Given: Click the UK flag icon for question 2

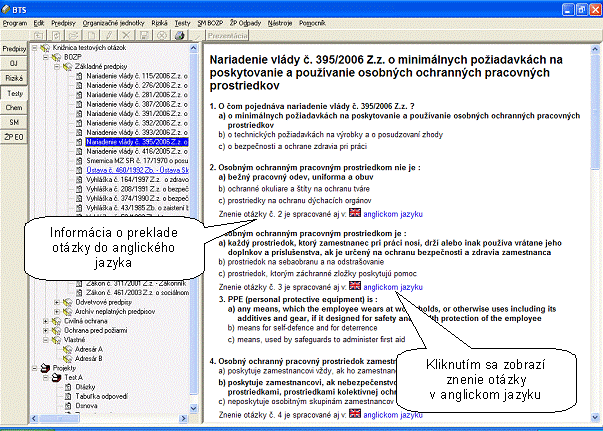Looking at the screenshot, I should tap(355, 213).
